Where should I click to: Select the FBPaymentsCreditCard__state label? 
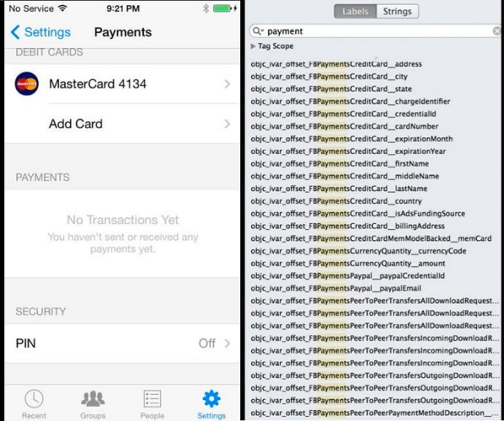click(331, 89)
